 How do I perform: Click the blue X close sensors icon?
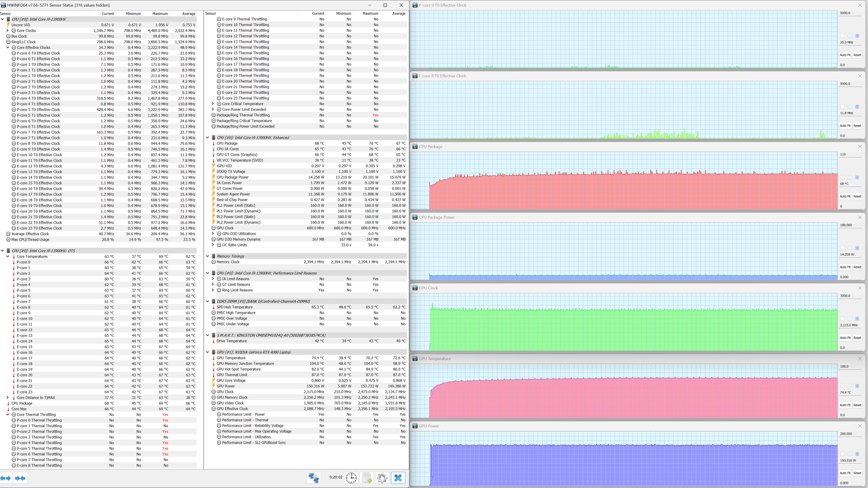point(398,478)
